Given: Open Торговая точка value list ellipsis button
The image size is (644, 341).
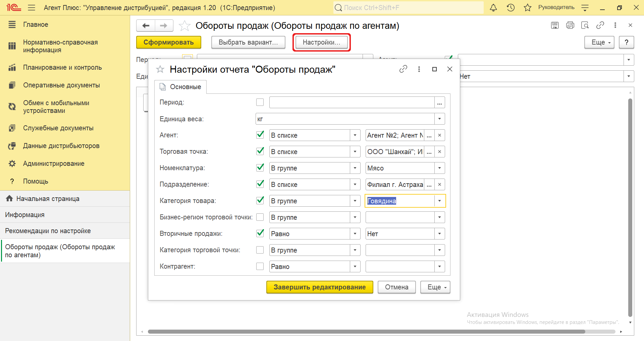Looking at the screenshot, I should [429, 152].
